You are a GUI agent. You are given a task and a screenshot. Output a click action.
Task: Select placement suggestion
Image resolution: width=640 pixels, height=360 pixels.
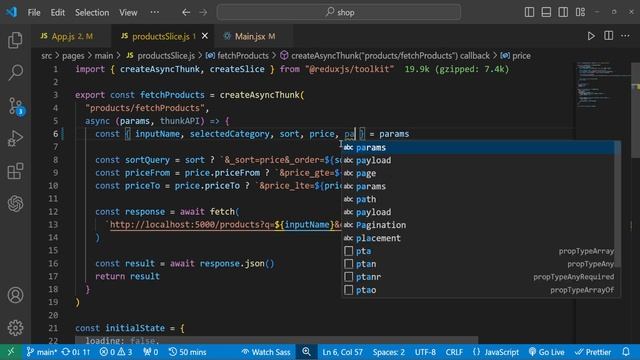[x=478, y=238]
